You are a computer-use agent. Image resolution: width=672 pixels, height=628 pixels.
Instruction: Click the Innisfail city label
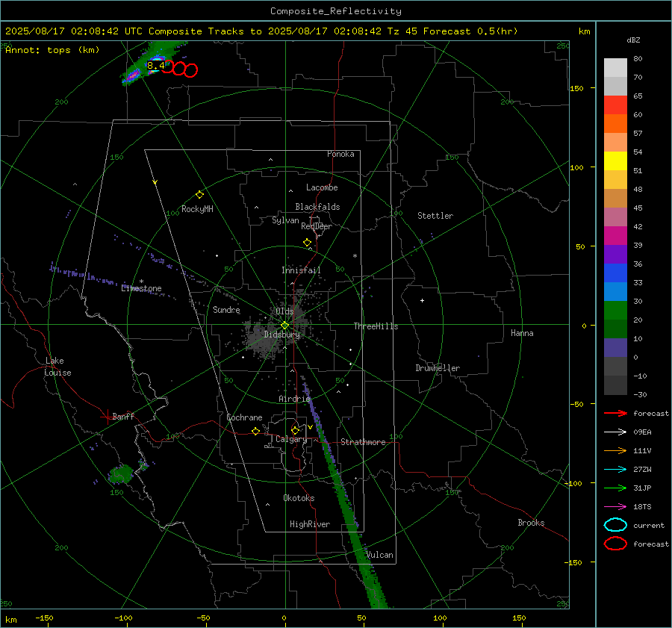tap(301, 270)
